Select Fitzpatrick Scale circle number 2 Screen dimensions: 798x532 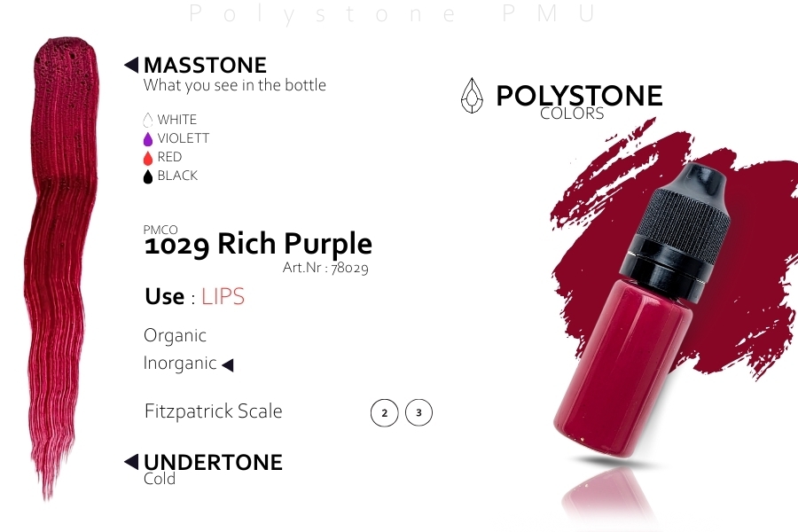(384, 412)
